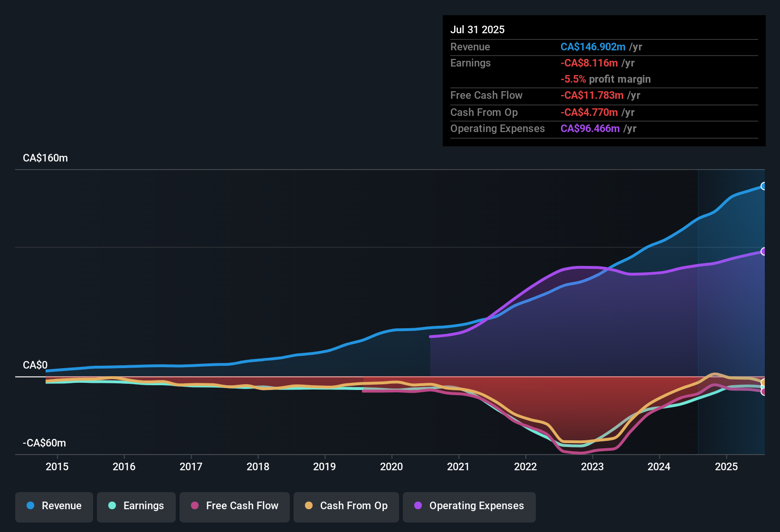Image resolution: width=780 pixels, height=532 pixels.
Task: Toggle the Earnings series off
Action: [x=136, y=506]
